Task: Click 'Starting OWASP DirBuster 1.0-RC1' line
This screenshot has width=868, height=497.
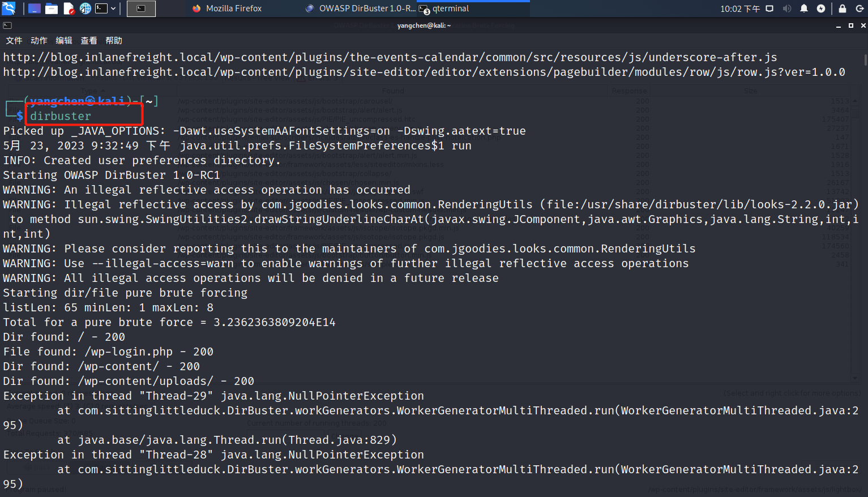Action: pyautogui.click(x=112, y=175)
